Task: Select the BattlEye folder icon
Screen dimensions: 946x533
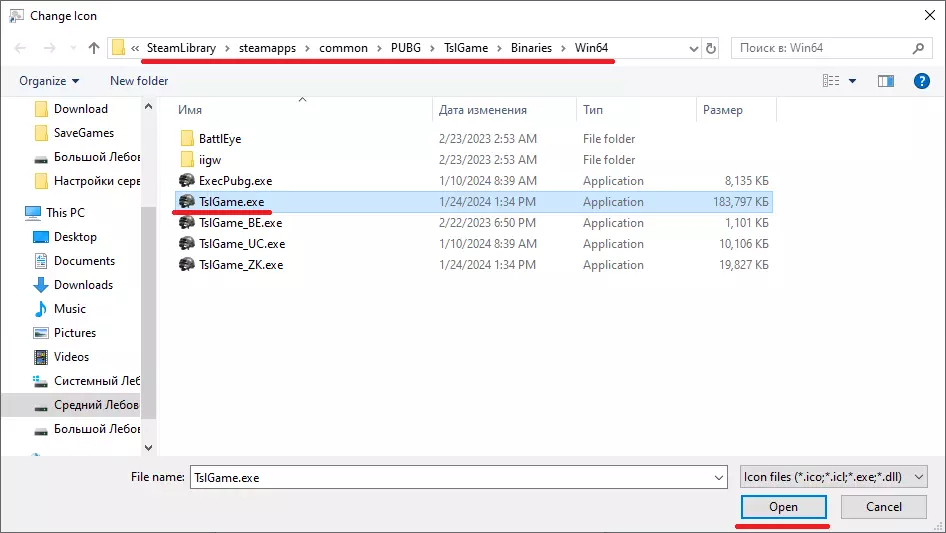Action: coord(187,138)
